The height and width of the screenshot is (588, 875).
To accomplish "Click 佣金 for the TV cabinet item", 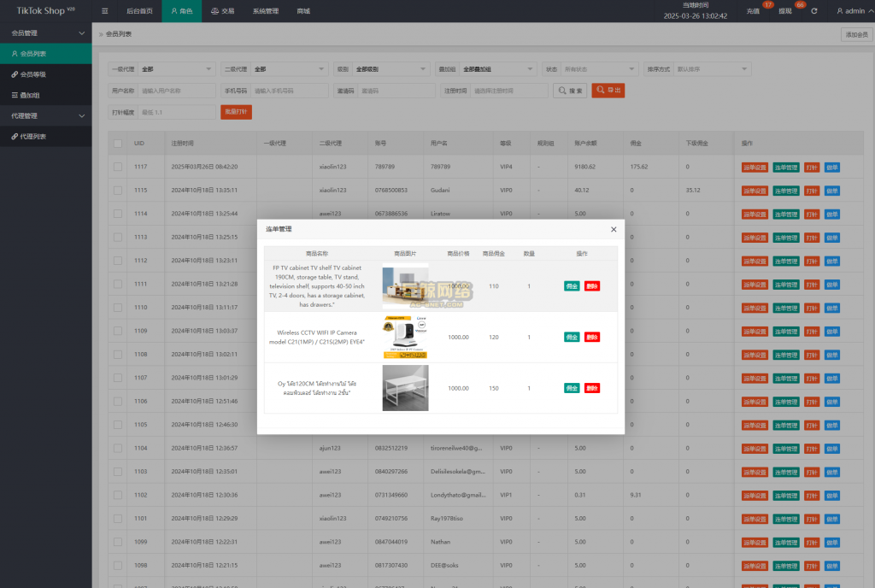I will tap(572, 286).
